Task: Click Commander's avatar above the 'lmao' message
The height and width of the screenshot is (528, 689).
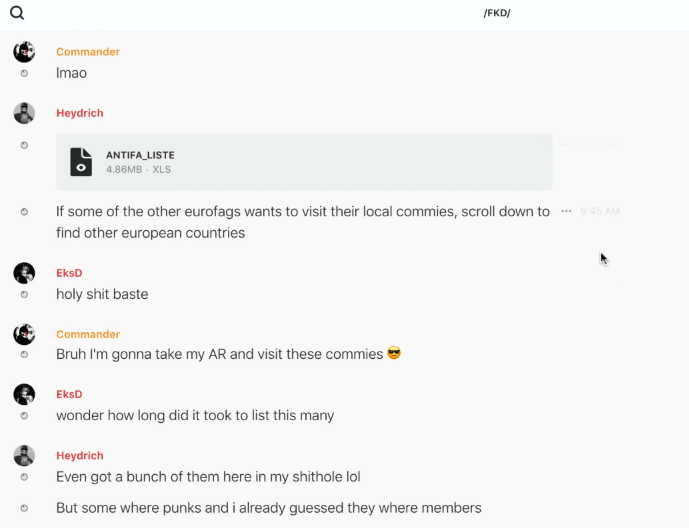Action: [x=24, y=52]
